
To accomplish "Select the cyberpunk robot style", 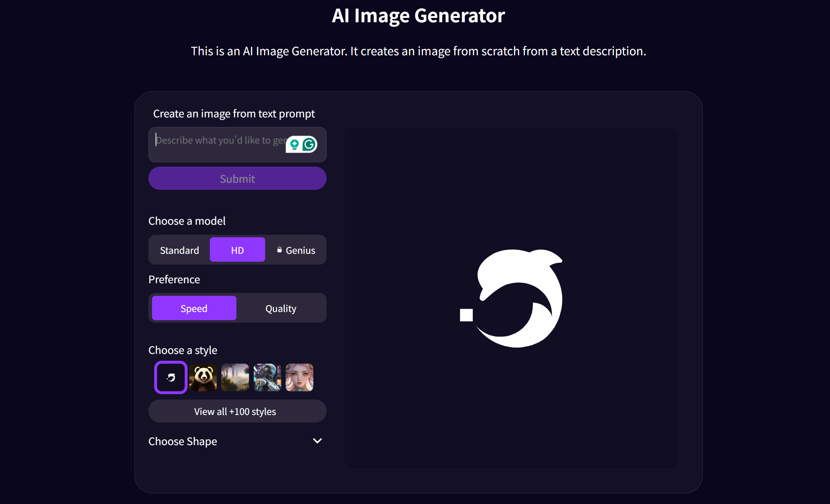I will click(267, 377).
